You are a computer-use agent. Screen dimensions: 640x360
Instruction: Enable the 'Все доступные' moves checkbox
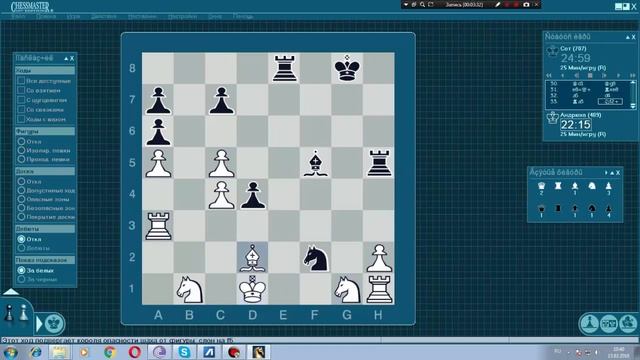point(21,80)
